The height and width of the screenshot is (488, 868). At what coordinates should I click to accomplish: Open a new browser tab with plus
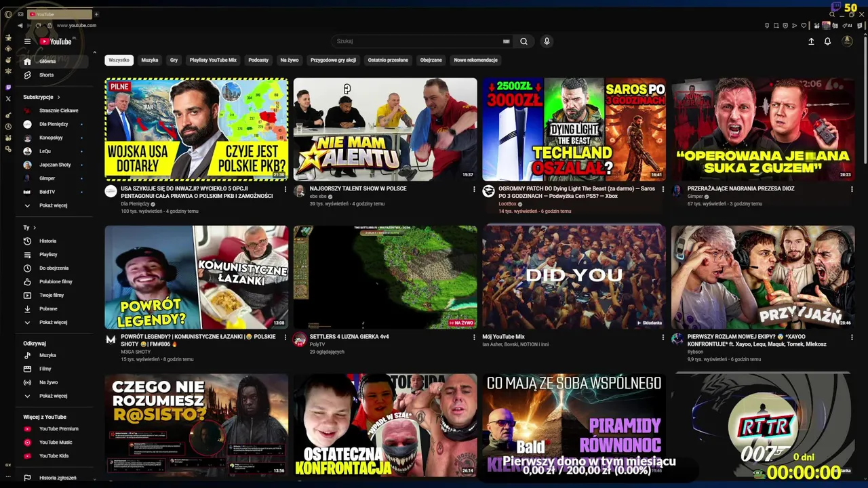tap(96, 14)
